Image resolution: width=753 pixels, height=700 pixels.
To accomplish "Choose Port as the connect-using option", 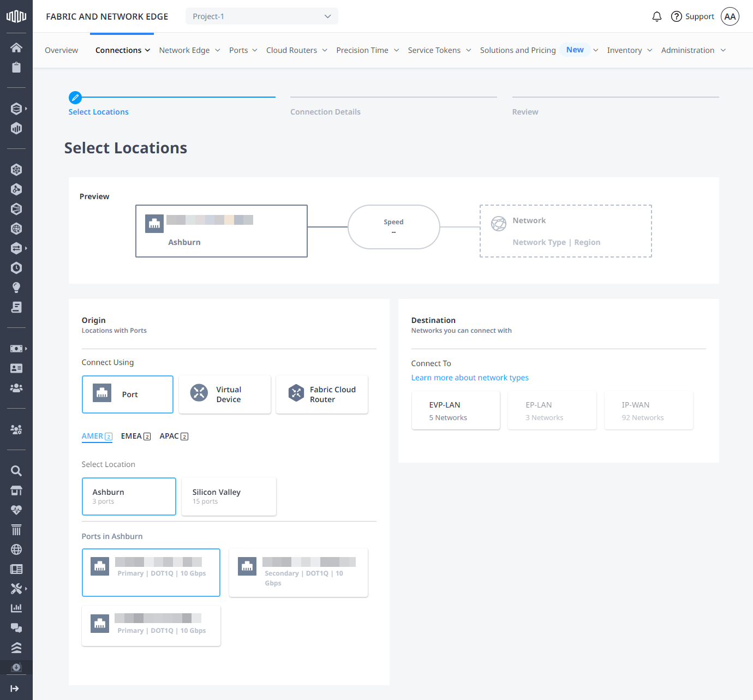I will pyautogui.click(x=128, y=394).
